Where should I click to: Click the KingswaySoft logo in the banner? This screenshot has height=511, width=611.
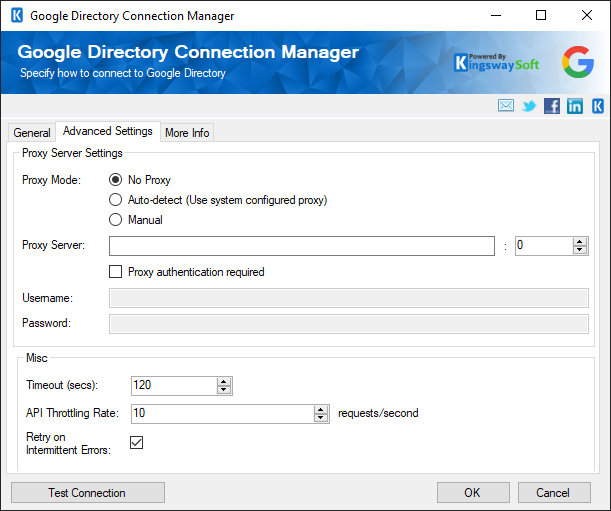point(496,62)
